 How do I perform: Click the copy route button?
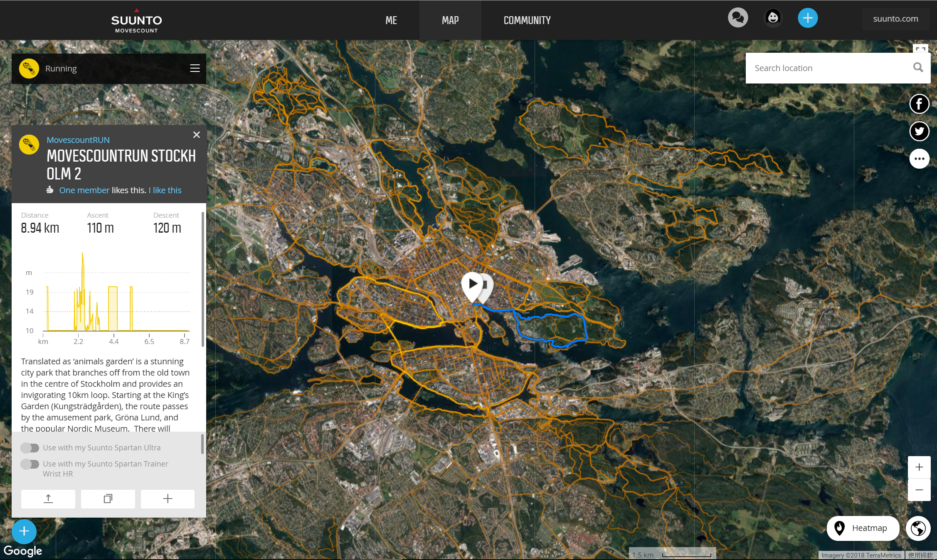(108, 499)
